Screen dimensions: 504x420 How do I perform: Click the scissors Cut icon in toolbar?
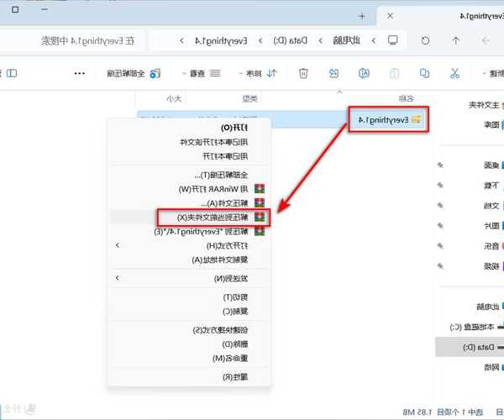pyautogui.click(x=454, y=73)
